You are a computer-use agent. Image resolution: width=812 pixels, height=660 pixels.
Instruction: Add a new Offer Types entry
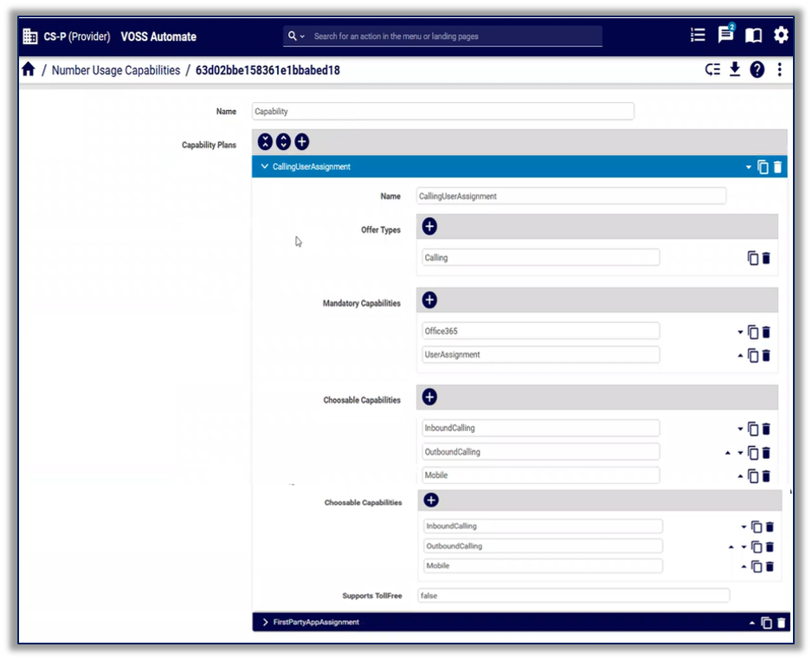pyautogui.click(x=429, y=226)
